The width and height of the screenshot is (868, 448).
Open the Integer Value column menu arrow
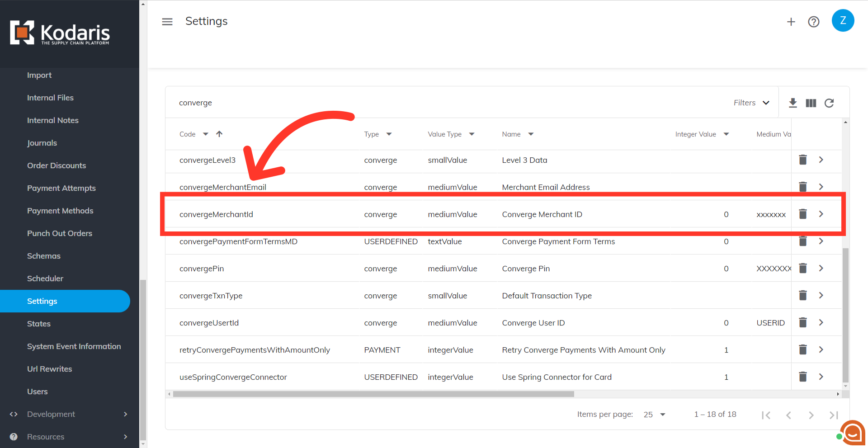(x=726, y=134)
